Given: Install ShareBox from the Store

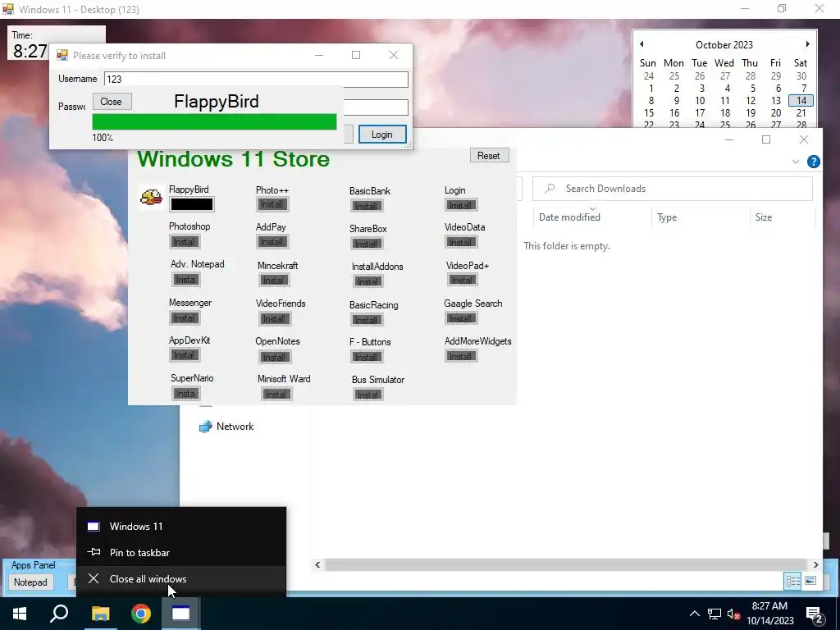Looking at the screenshot, I should pos(367,244).
